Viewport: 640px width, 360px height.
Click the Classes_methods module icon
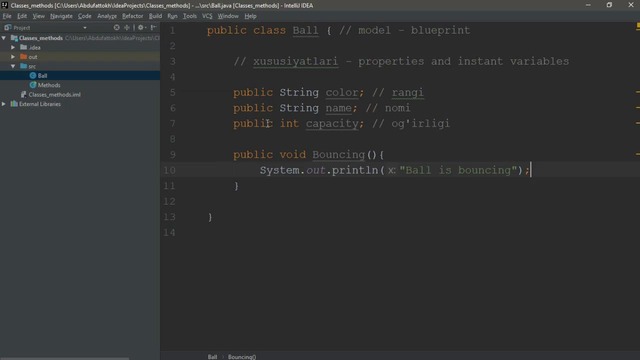pos(14,38)
